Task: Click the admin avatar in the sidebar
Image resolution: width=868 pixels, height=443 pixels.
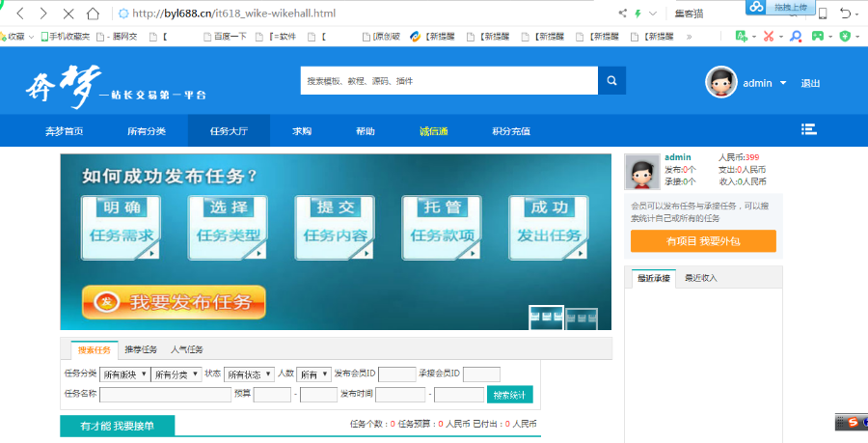Action: coord(642,172)
